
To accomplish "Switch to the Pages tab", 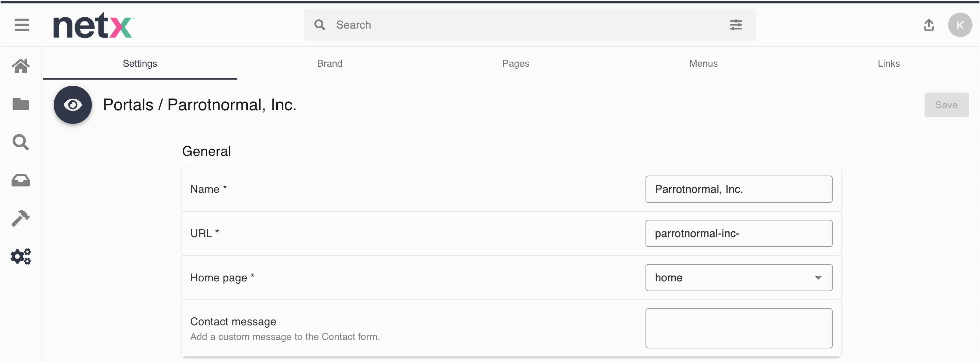I will point(516,64).
